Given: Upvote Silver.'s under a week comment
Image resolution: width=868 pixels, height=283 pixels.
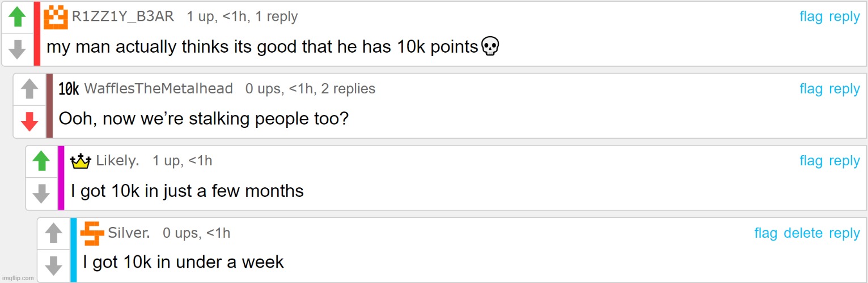Looking at the screenshot, I should 53,233.
